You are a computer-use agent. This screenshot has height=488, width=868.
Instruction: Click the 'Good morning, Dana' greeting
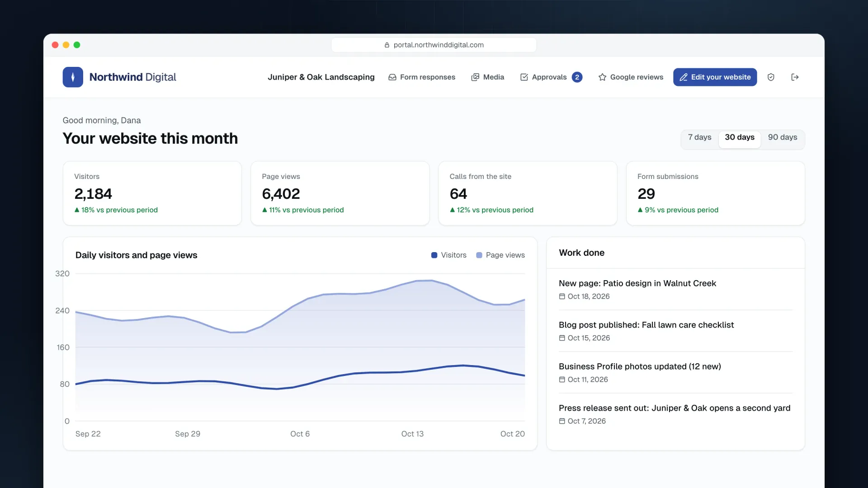tap(102, 120)
